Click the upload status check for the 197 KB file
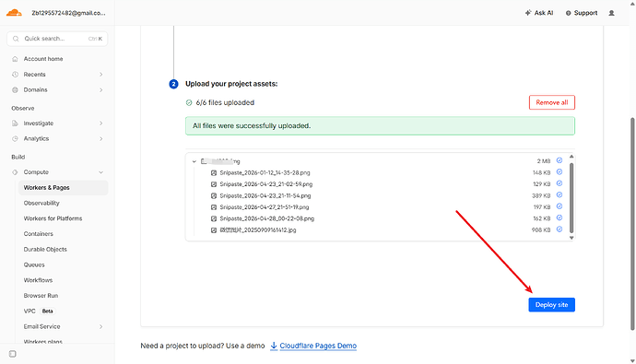Viewport: 636px width, 364px height. pos(559,206)
